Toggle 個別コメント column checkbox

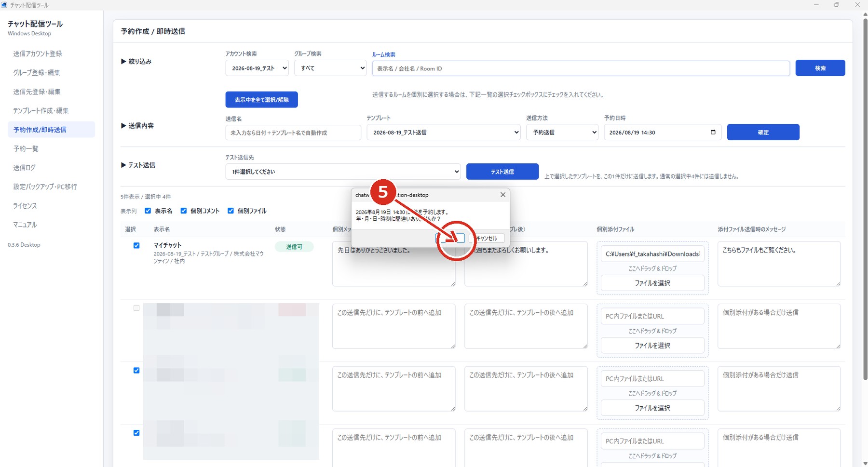(184, 211)
